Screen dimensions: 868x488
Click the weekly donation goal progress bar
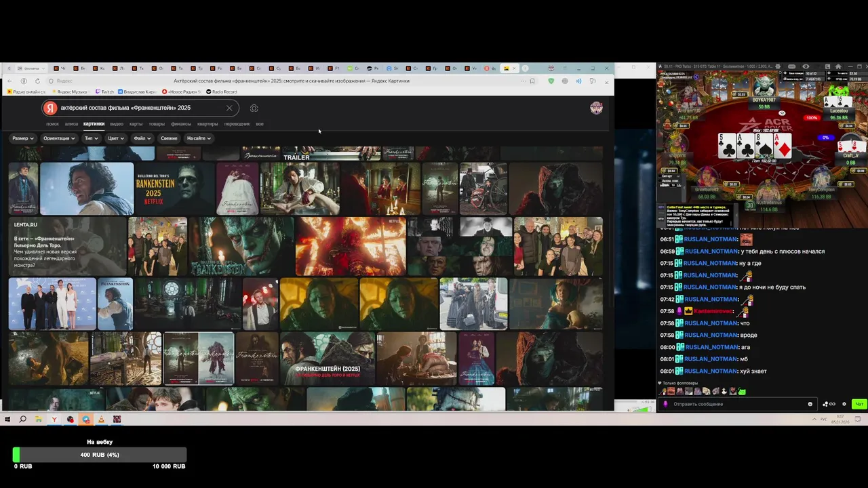(x=100, y=455)
